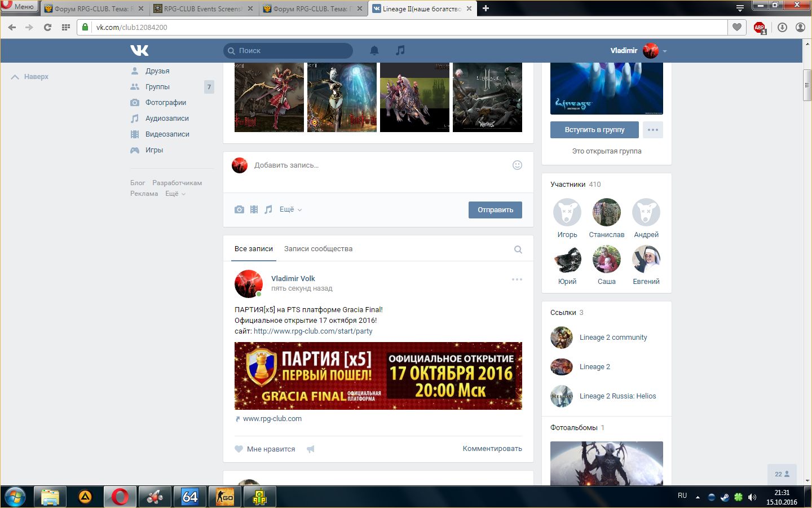The image size is (812, 508).
Task: Open the Lineage 2 Russia: Helios link
Action: [618, 396]
